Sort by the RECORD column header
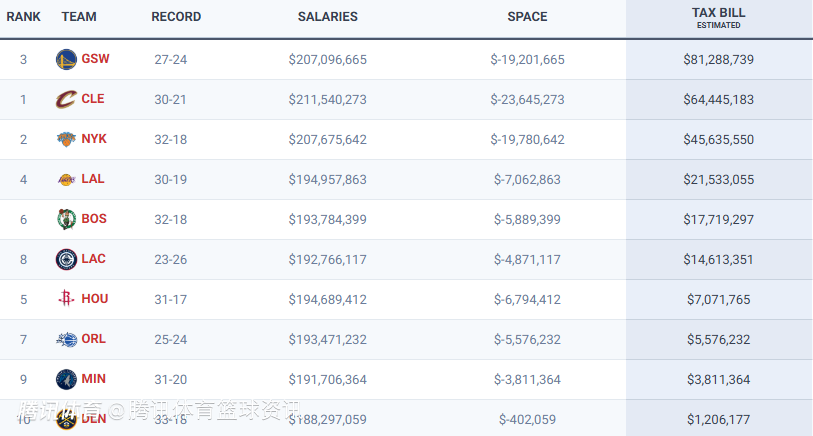The height and width of the screenshot is (436, 813). [176, 17]
